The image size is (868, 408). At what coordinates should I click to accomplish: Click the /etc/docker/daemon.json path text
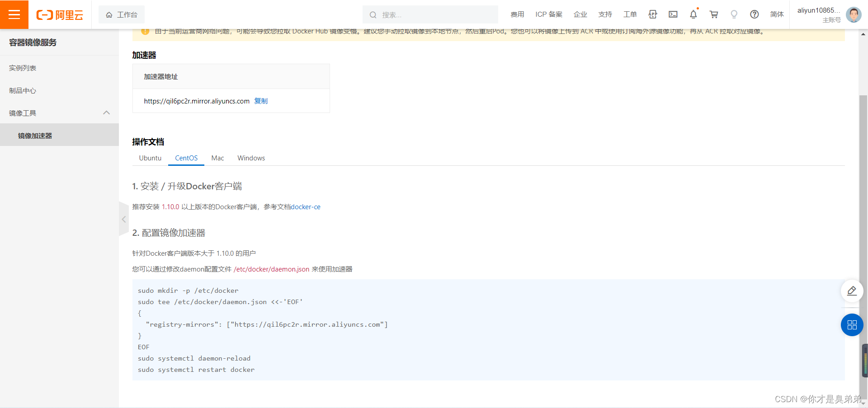[271, 269]
